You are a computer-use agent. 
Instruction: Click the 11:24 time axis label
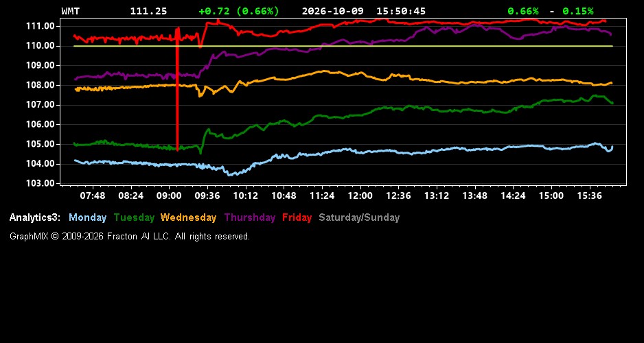tap(322, 196)
